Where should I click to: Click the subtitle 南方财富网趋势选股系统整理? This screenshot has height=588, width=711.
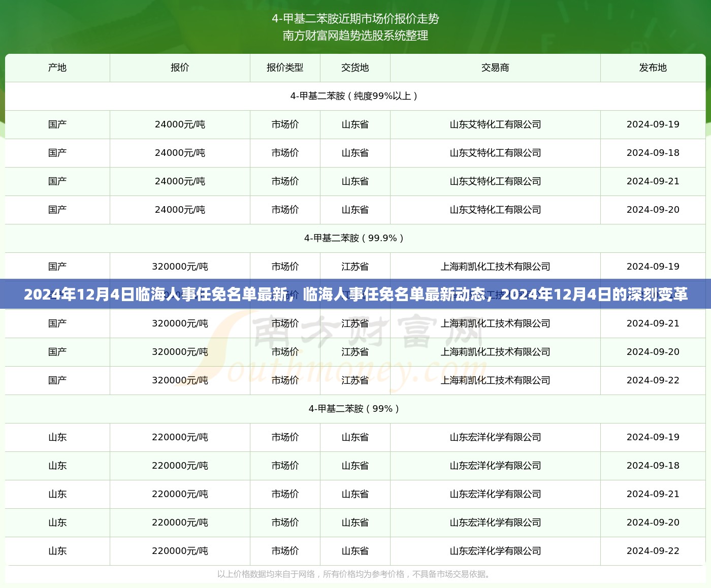(x=355, y=36)
